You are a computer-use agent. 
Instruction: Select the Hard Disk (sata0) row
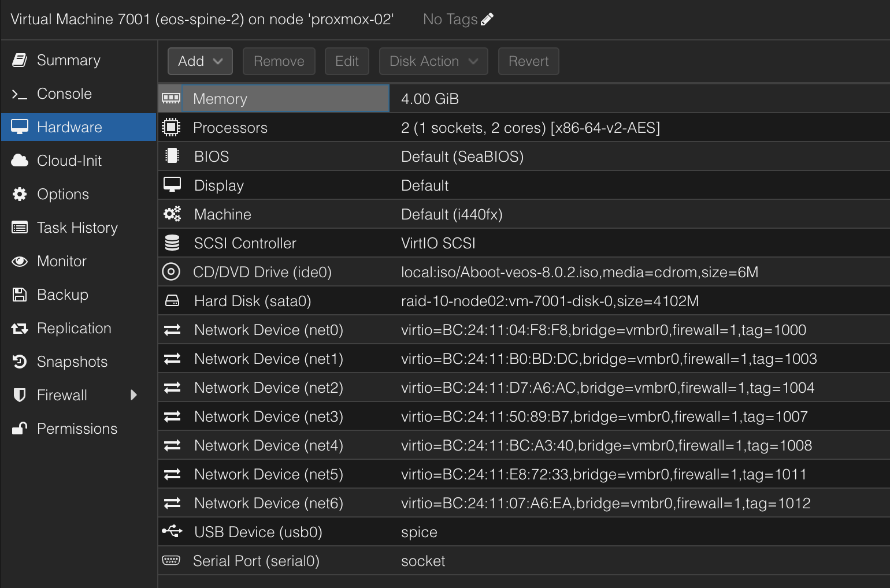(524, 300)
